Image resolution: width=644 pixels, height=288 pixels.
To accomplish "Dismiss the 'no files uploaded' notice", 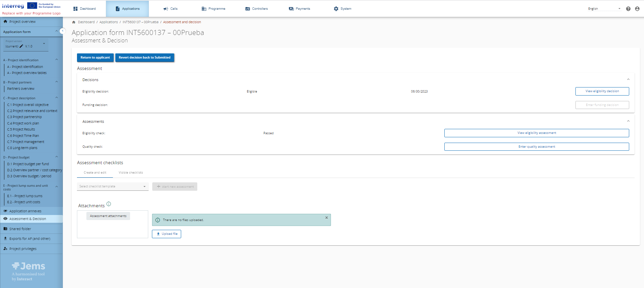I will pyautogui.click(x=326, y=218).
